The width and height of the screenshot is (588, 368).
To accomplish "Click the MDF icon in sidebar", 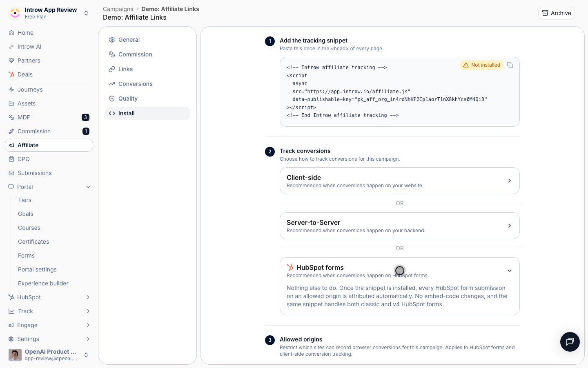I will coord(11,117).
